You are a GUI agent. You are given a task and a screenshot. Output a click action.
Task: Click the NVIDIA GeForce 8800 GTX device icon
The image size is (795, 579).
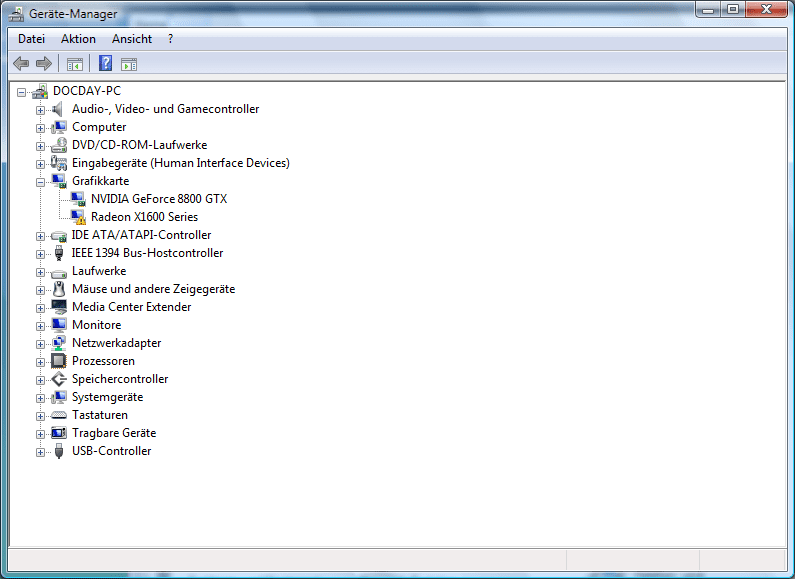pos(78,199)
